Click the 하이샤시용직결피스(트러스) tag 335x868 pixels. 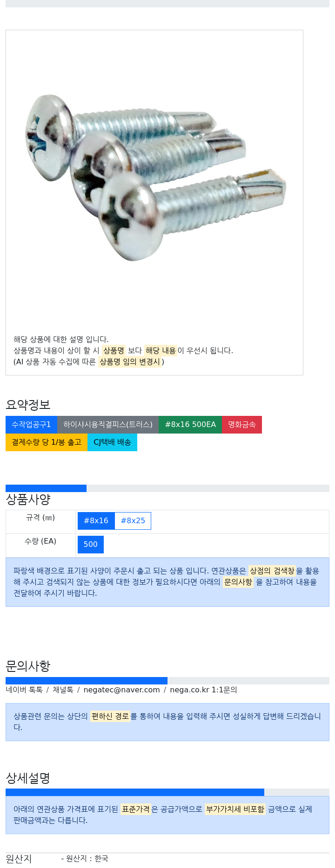pos(108,425)
